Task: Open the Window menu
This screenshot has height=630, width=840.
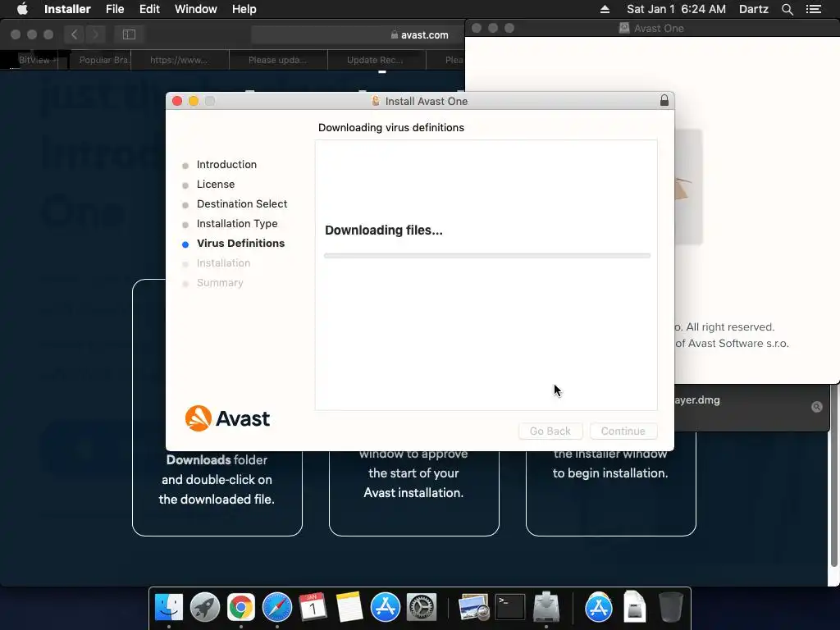Action: pos(195,9)
